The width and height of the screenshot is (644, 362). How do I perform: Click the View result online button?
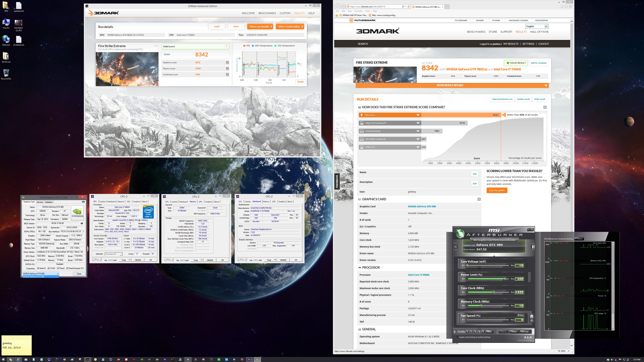click(x=290, y=26)
